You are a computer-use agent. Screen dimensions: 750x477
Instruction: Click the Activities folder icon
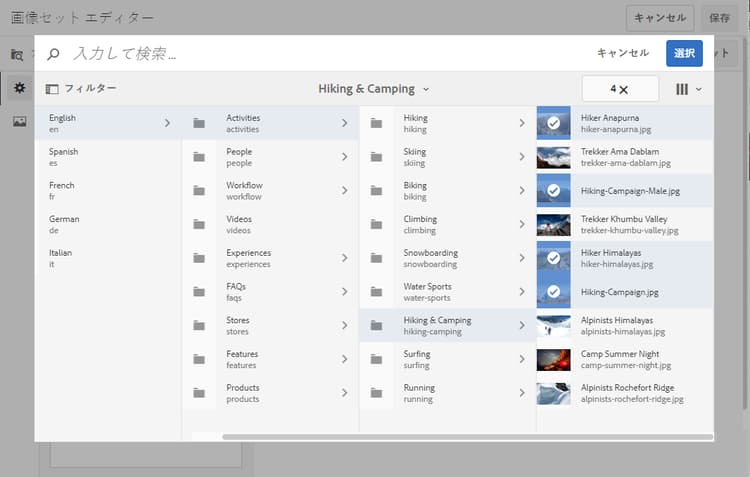[199, 123]
